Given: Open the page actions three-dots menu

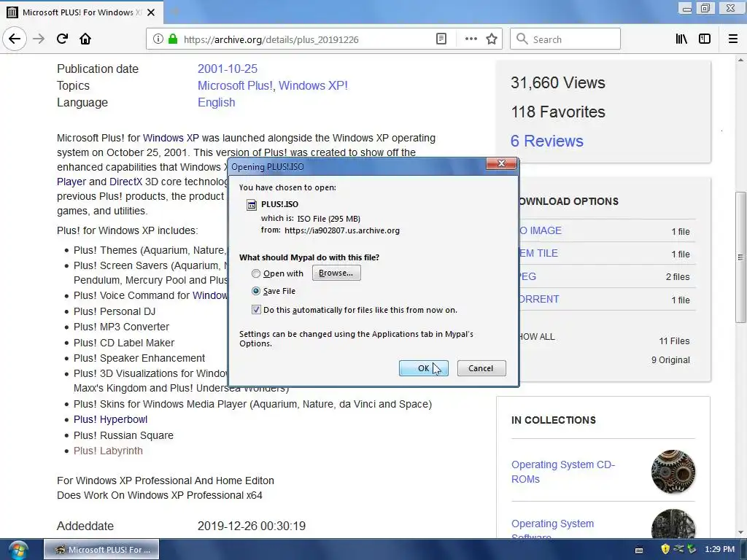Looking at the screenshot, I should (471, 39).
